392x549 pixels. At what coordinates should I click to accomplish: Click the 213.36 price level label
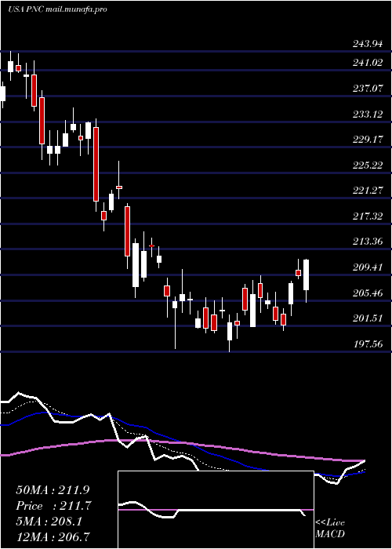click(367, 242)
